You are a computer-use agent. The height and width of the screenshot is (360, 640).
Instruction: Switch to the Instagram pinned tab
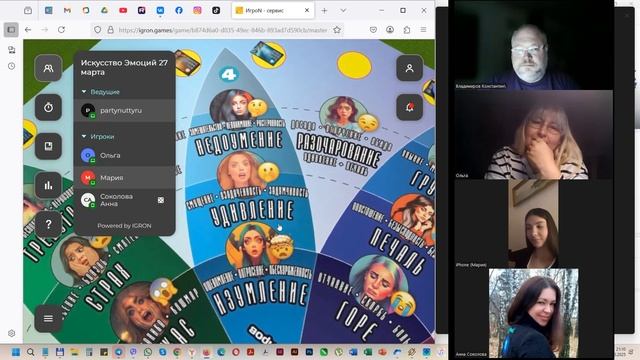tap(197, 11)
